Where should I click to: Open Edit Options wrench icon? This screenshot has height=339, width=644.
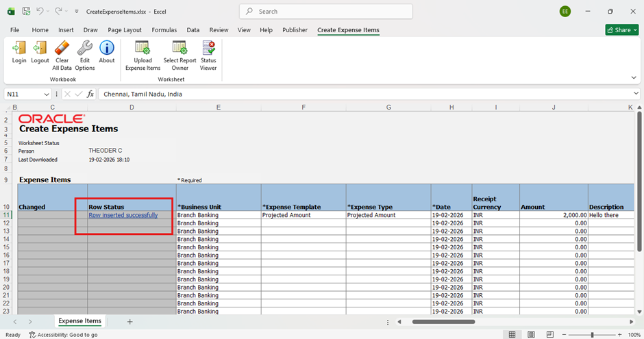click(x=84, y=48)
